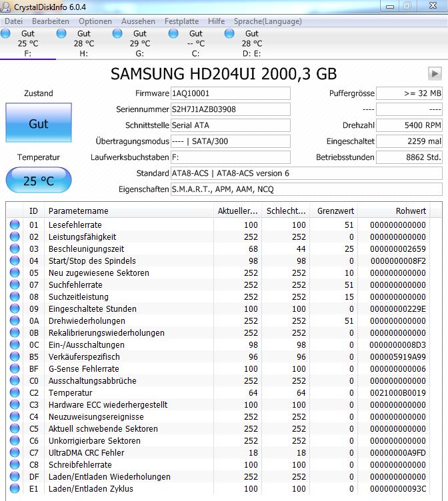
Task: Click the status orb for Rekalibrierungswiederholungen
Action: point(15,332)
